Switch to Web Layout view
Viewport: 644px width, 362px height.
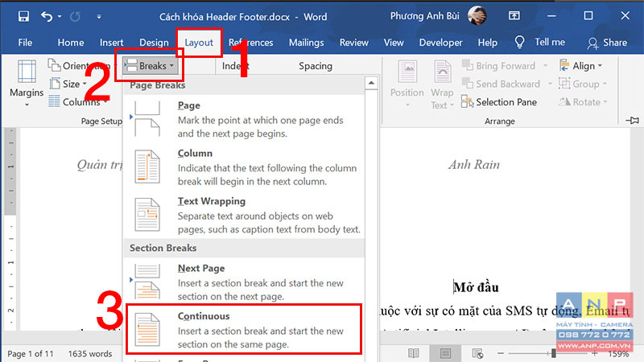477,353
